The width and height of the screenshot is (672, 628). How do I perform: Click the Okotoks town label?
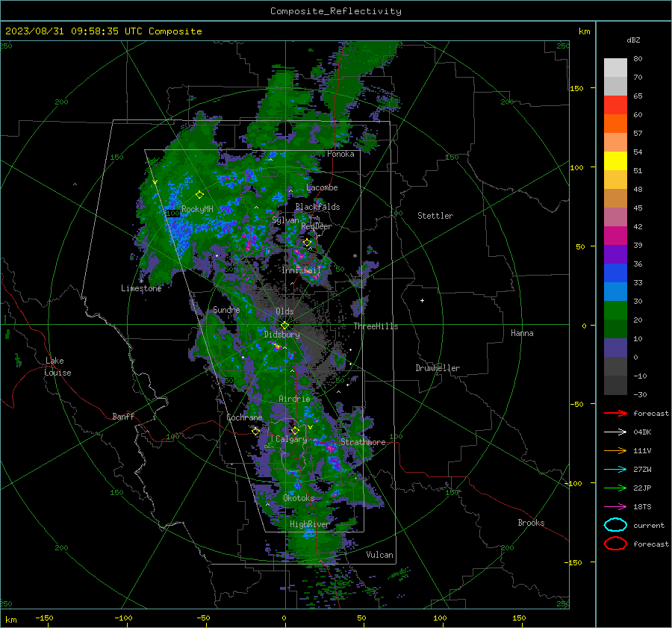tap(299, 498)
